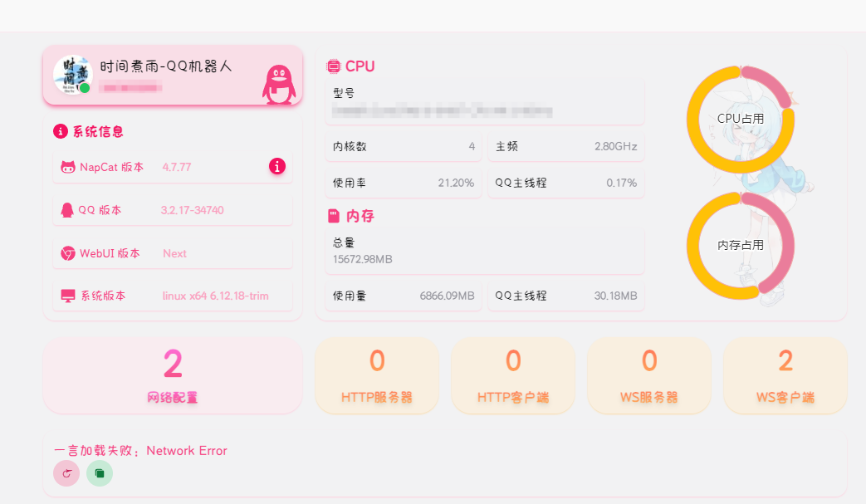Click the refresh icon under Network Error
Image resolution: width=866 pixels, height=504 pixels.
click(x=66, y=473)
